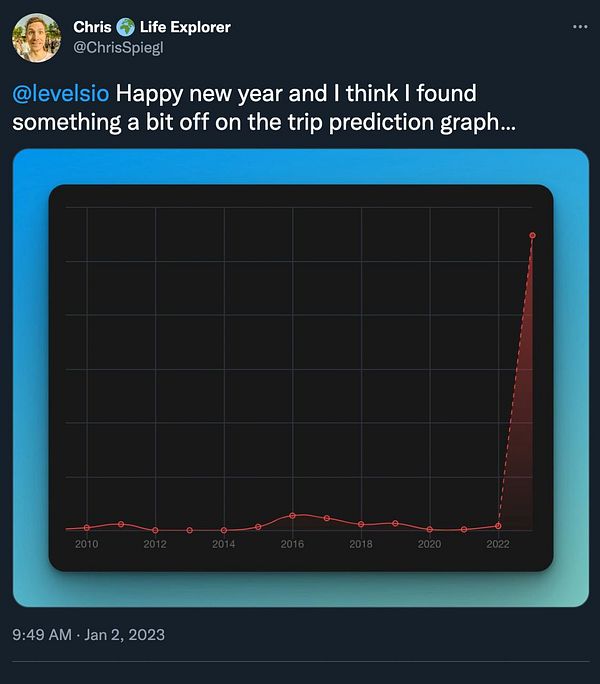Image resolution: width=600 pixels, height=684 pixels.
Task: Click Chris's profile avatar photo
Action: pos(37,38)
